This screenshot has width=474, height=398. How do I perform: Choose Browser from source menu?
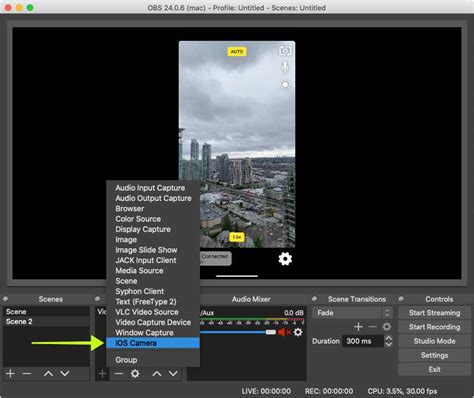coord(153,209)
